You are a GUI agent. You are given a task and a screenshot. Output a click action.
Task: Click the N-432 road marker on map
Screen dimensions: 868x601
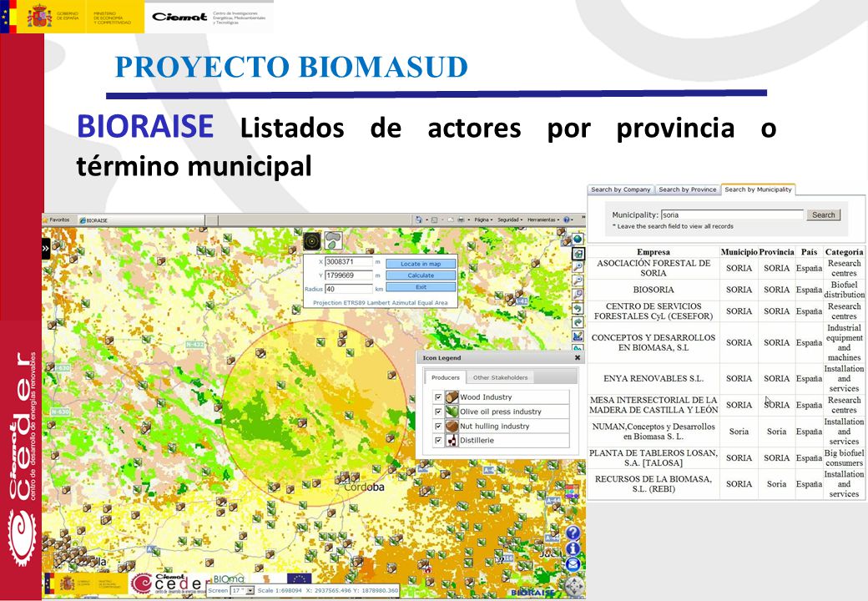tap(194, 344)
